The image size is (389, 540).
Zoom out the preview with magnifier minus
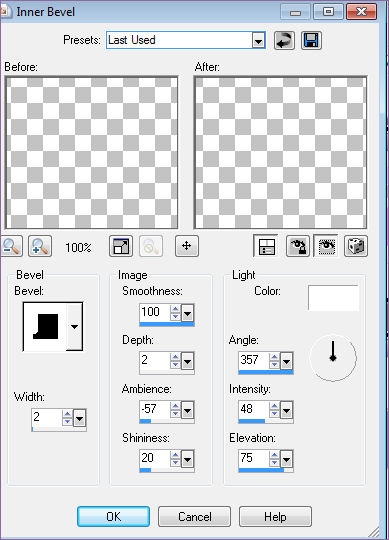point(11,246)
